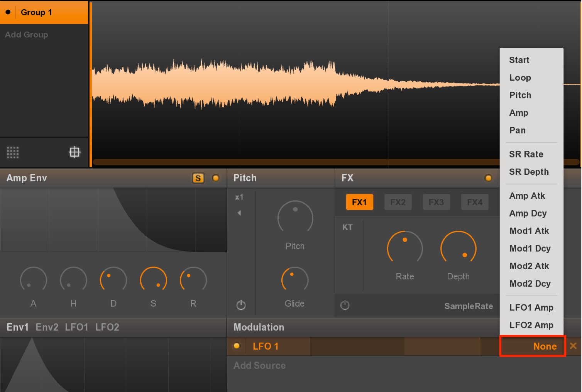Choose Loop from the destination menu
Viewport: 582px width, 392px height.
531,78
